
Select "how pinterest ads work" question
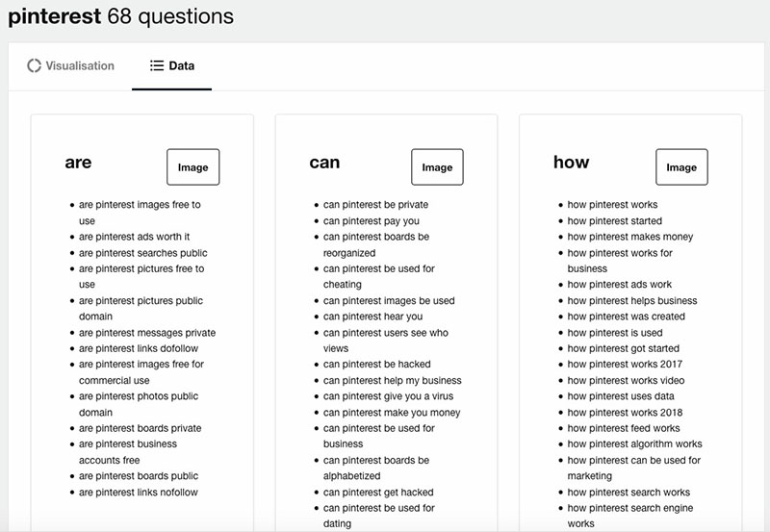[619, 285]
